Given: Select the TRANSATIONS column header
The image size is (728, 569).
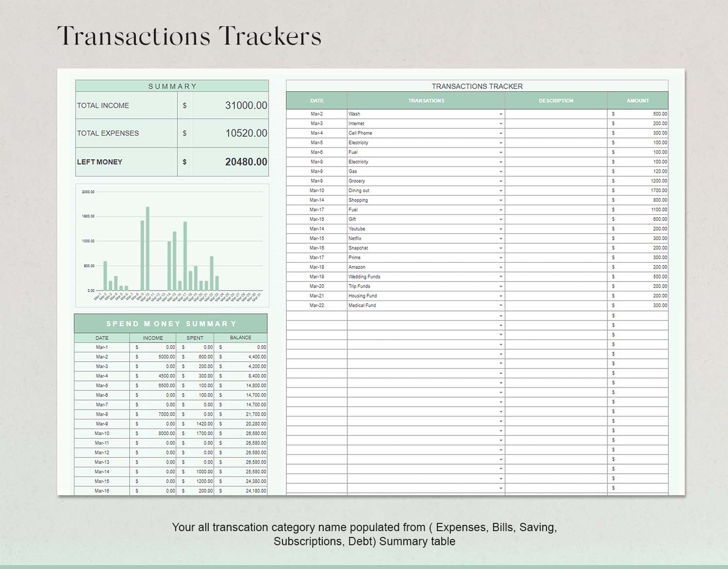Looking at the screenshot, I should 426,100.
